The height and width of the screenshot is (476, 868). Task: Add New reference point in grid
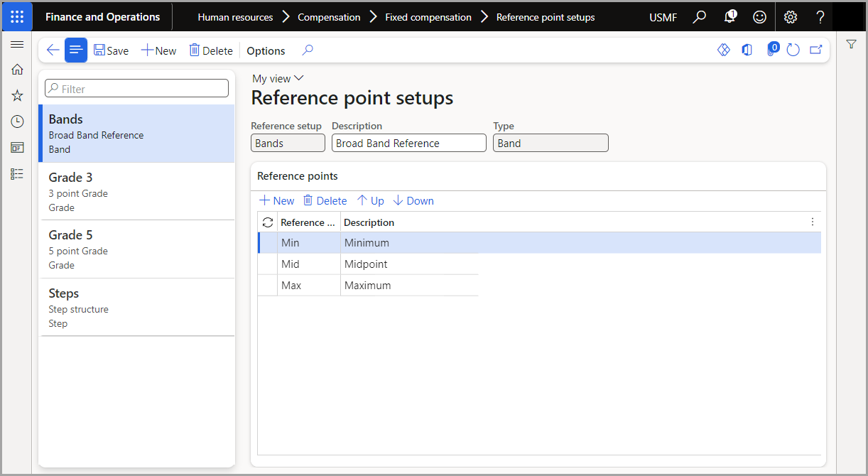pos(277,200)
